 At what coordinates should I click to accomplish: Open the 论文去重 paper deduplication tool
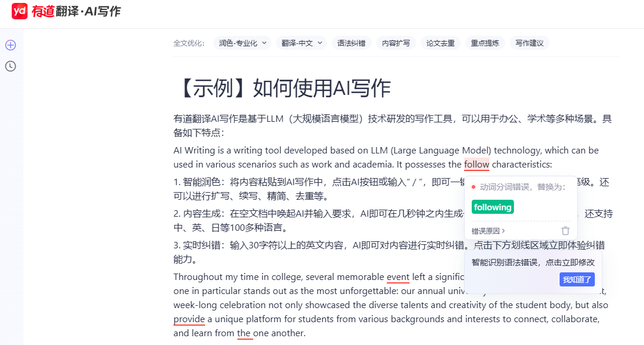440,42
